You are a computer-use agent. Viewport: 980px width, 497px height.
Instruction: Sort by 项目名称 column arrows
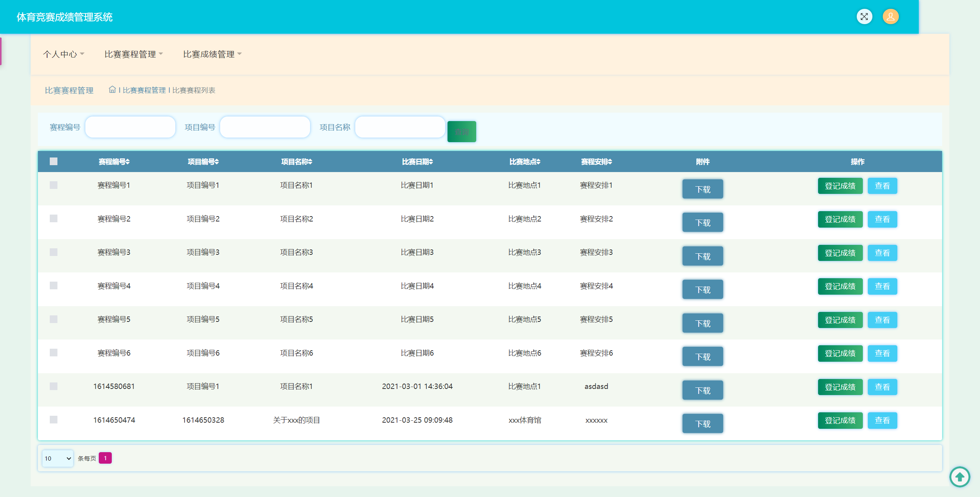coord(310,162)
